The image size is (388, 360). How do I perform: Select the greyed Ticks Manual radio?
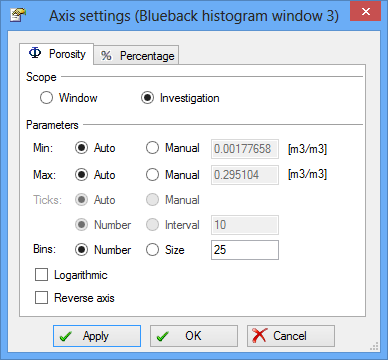pos(152,200)
